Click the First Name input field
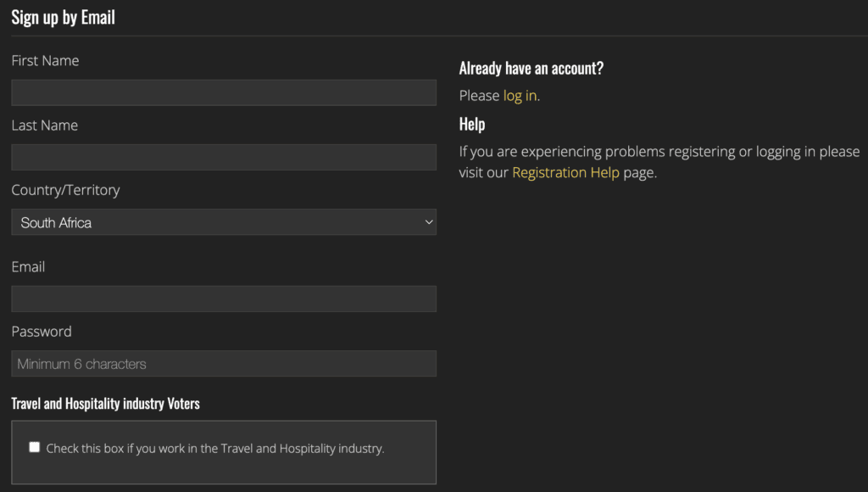 click(x=224, y=92)
